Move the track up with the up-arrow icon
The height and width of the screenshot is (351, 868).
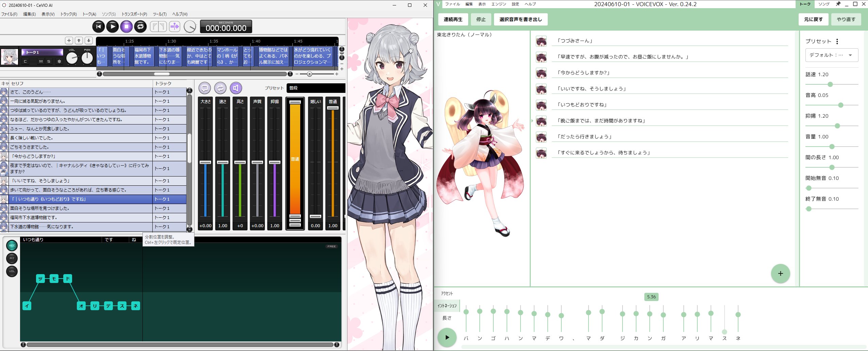pyautogui.click(x=79, y=40)
